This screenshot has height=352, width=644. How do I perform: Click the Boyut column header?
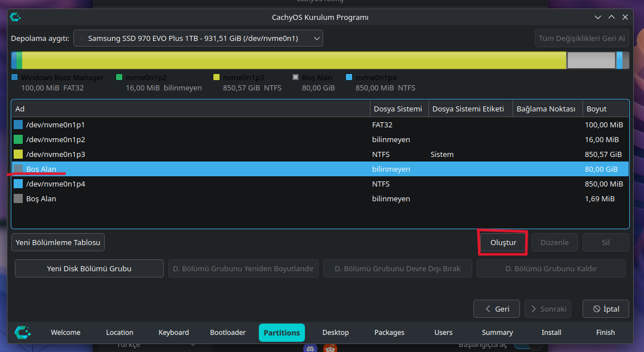(606, 109)
